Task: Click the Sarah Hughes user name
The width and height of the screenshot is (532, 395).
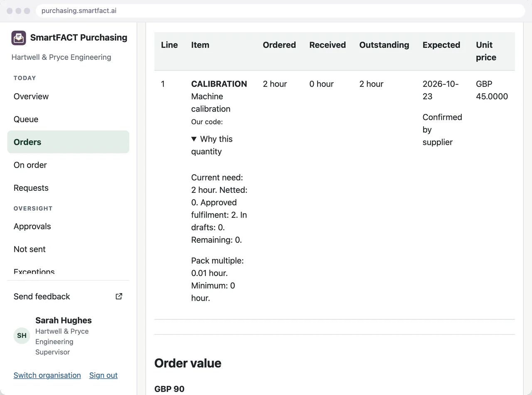Action: [64, 321]
